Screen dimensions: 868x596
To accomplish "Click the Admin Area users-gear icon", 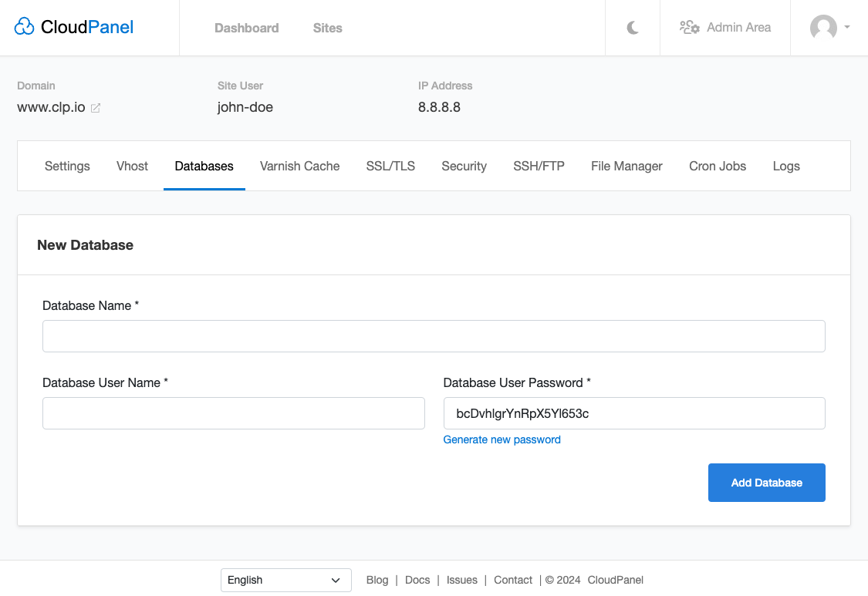I will point(690,27).
